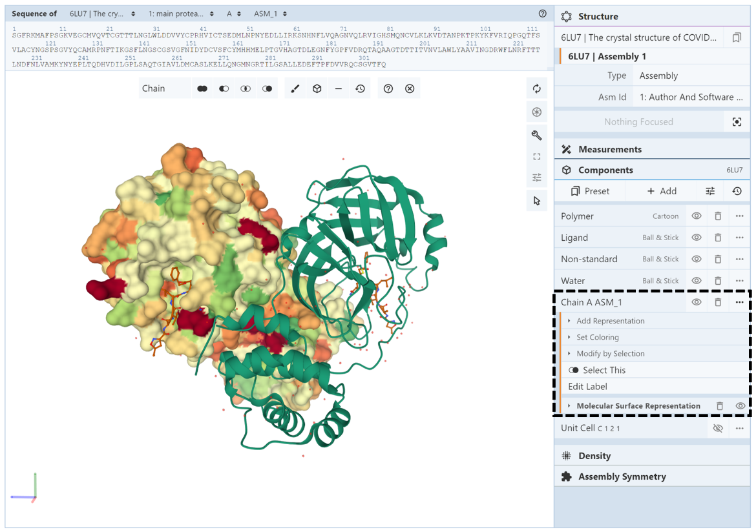
Task: Expand the Set Coloring section
Action: coord(597,337)
